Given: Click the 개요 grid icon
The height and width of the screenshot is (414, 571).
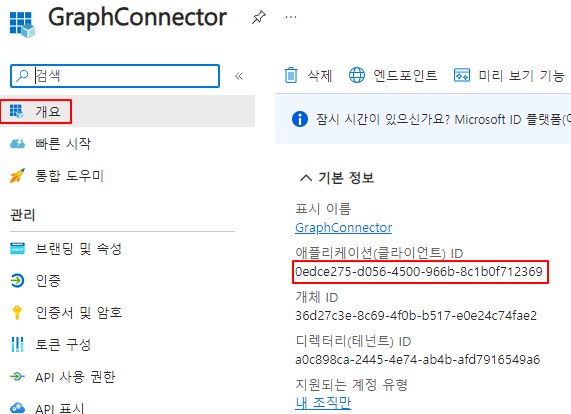Looking at the screenshot, I should 16,111.
